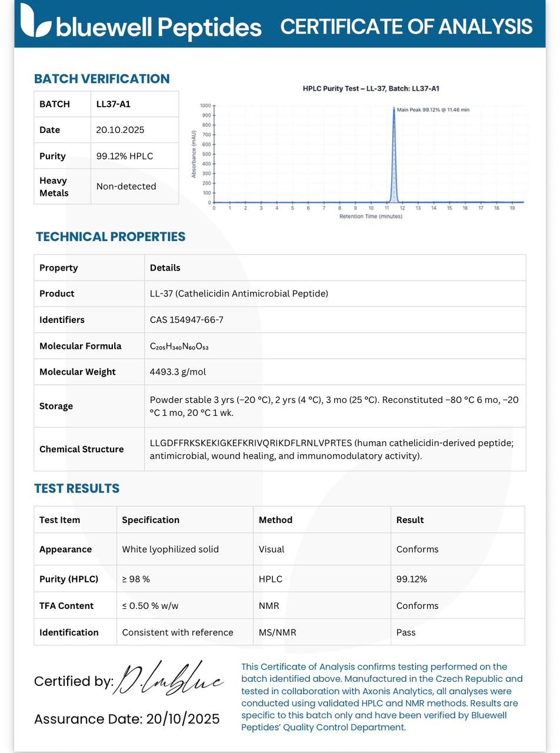Viewport: 560px width, 753px height.
Task: Click the Assurance Date 20/10/2025 text
Action: click(127, 719)
